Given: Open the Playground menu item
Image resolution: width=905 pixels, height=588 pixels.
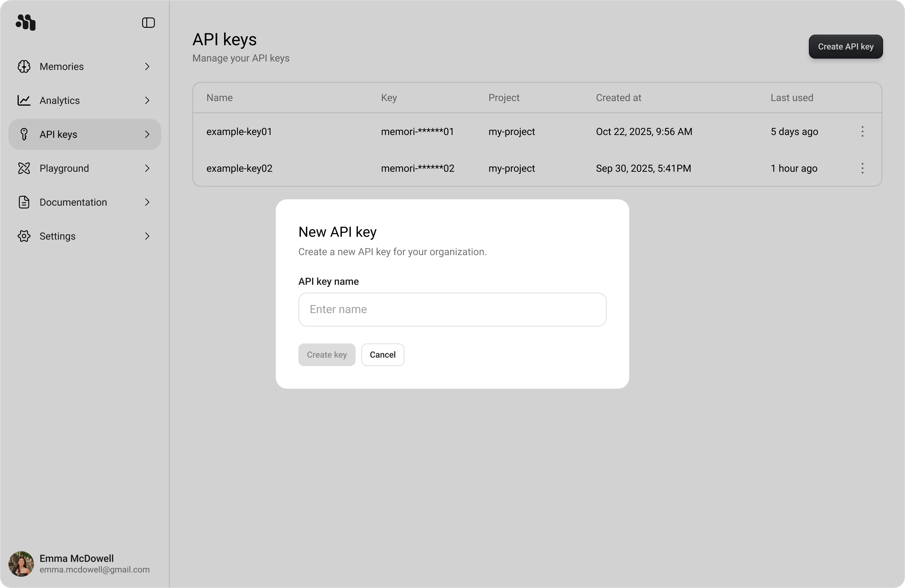Looking at the screenshot, I should click(x=64, y=168).
